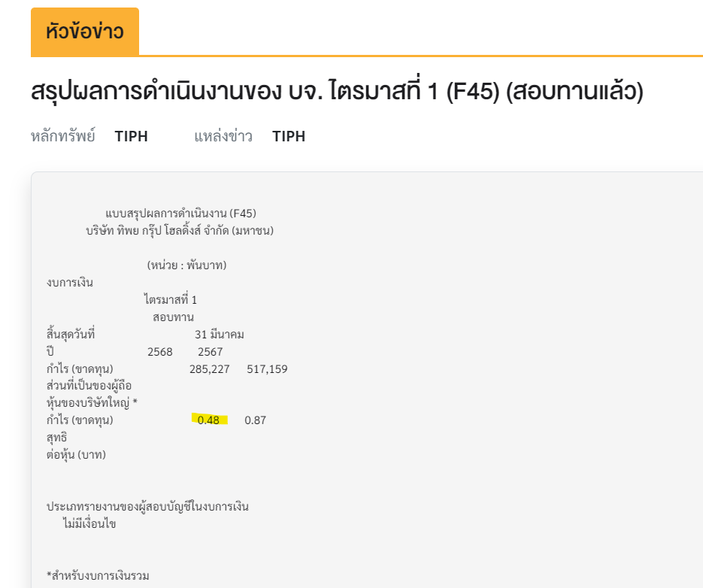Click the TIPH value beside หลักทรัพย์
The image size is (703, 588).
tap(131, 136)
